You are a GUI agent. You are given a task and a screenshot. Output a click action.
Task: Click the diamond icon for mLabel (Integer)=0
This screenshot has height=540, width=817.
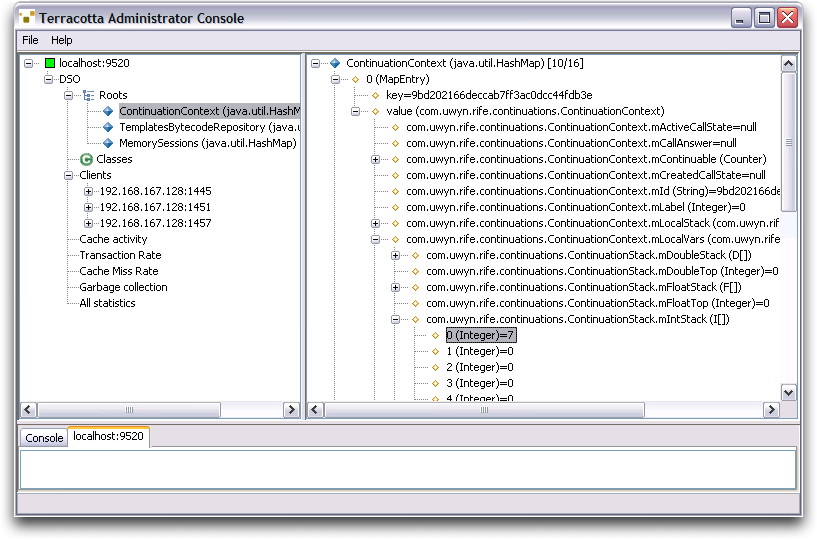point(395,207)
